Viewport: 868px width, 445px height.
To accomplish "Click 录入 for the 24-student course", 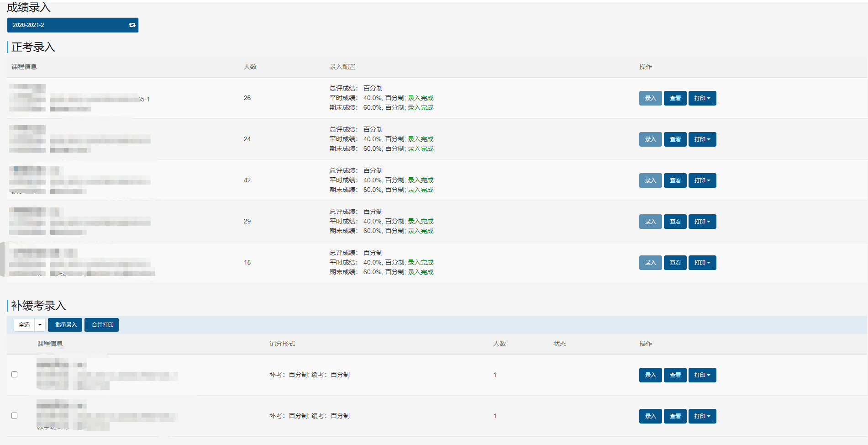I will (x=650, y=139).
